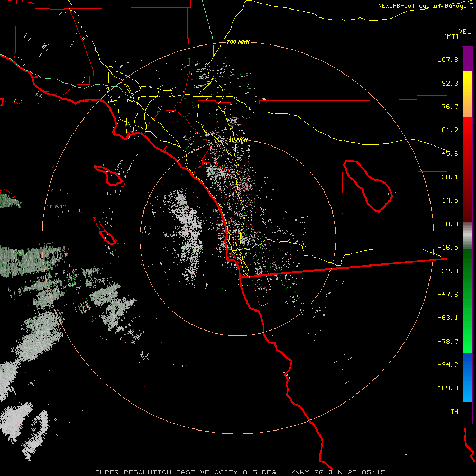The image size is (476, 476).
Task: Click the -16.5 velocity scale value
Action: [x=448, y=248]
